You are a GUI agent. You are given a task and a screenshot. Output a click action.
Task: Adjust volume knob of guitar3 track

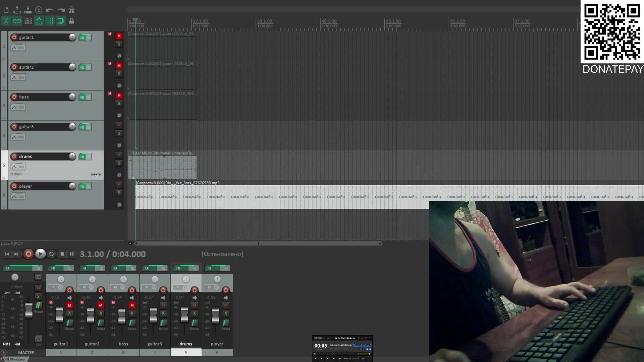[72, 126]
